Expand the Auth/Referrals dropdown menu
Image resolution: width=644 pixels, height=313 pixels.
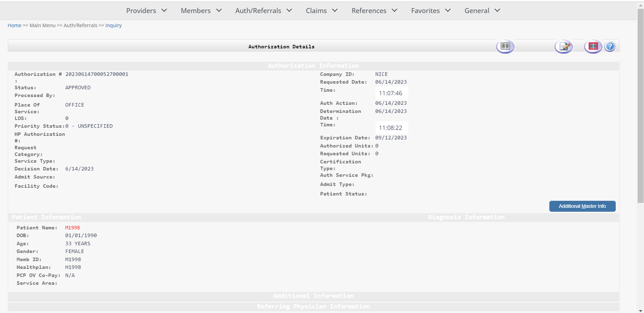264,11
